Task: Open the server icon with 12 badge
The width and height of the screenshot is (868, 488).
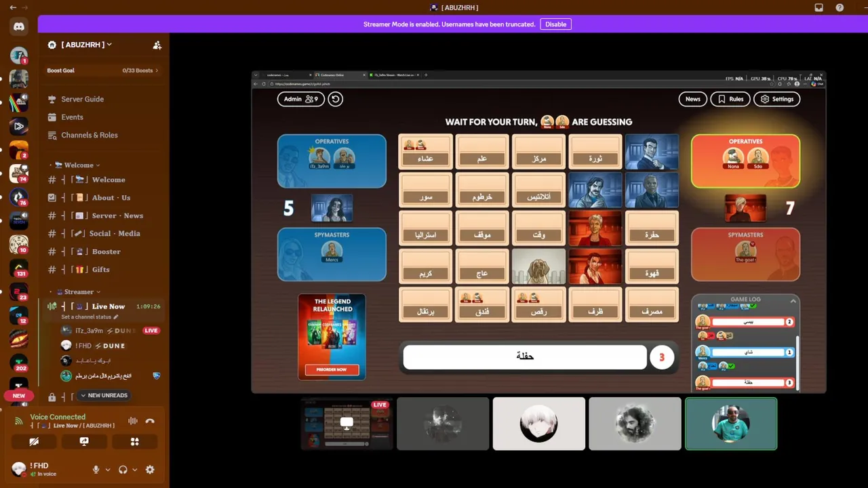Action: (x=19, y=316)
